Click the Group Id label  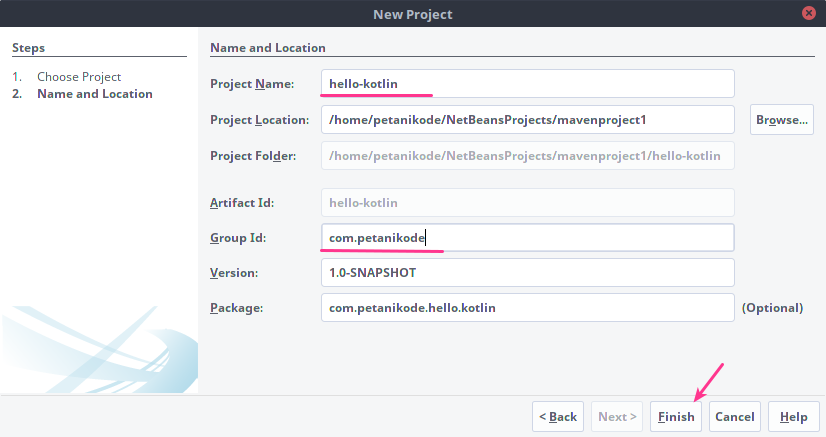pyautogui.click(x=237, y=238)
